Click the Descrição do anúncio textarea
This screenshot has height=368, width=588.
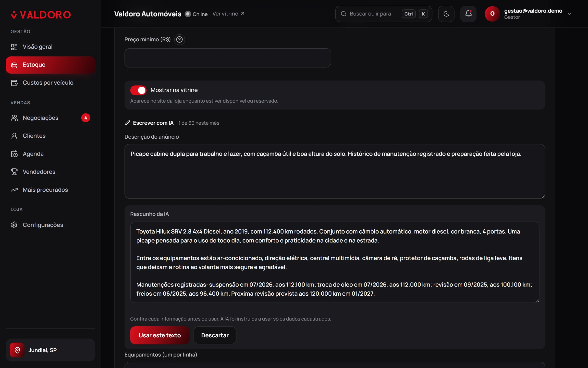[x=335, y=171]
